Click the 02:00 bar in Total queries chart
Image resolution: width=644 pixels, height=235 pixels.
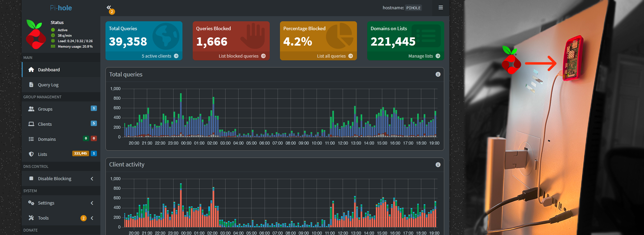213,117
